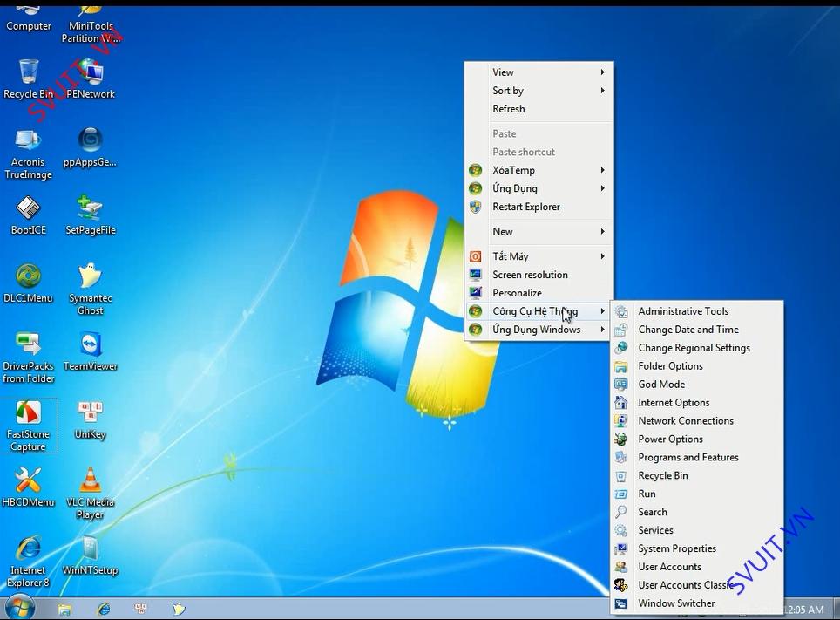Select Internet Explorer 8 desktop icon

point(29,562)
